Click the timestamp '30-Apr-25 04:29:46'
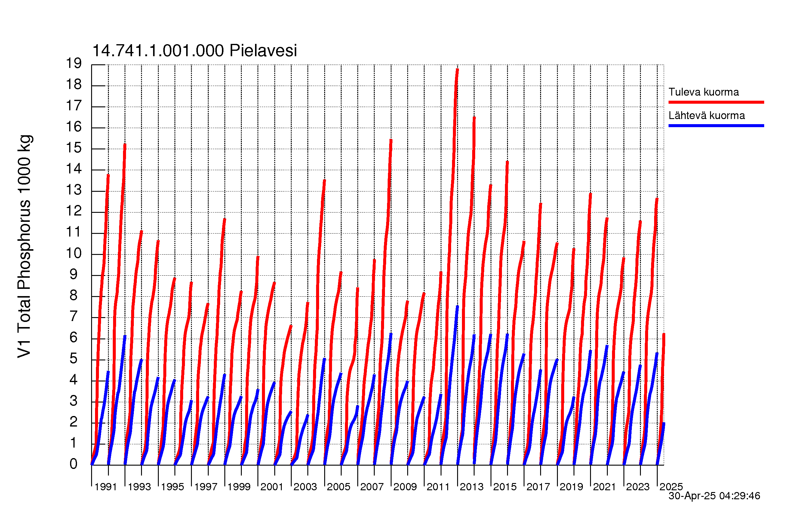The width and height of the screenshot is (812, 511). [714, 496]
